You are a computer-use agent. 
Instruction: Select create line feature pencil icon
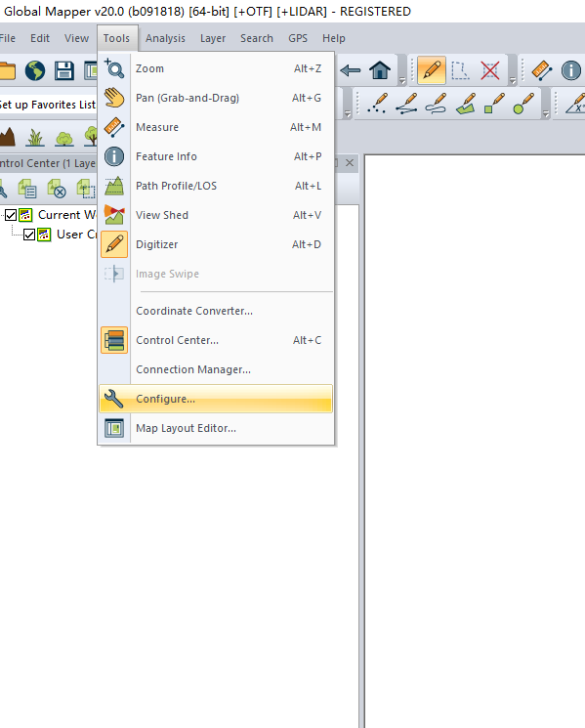click(407, 103)
